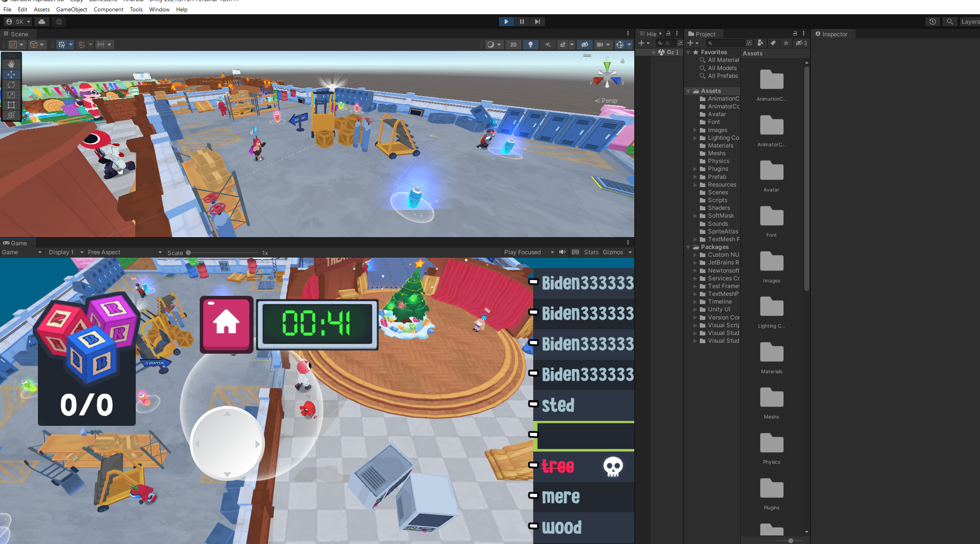Open the Undo History button
The image size is (980, 544).
(x=932, y=22)
